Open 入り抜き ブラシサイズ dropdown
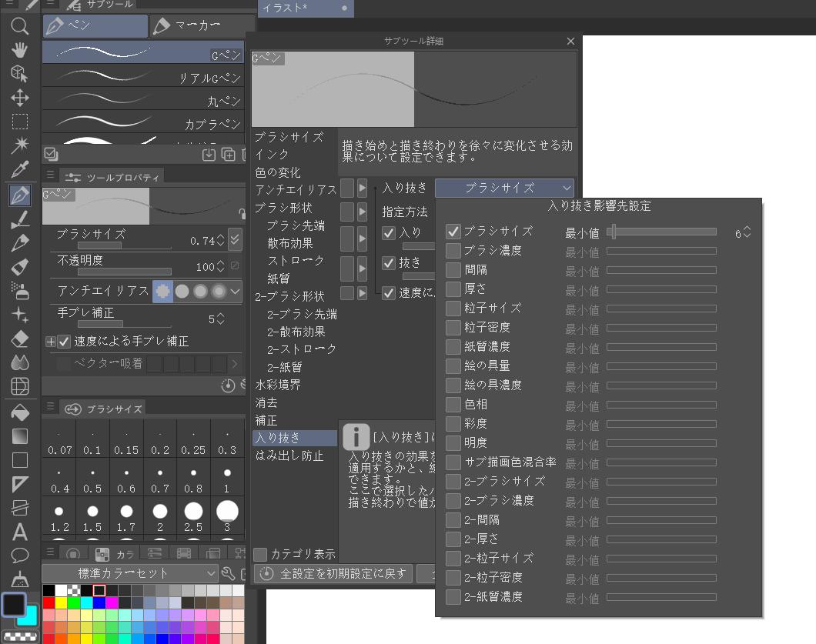 [504, 188]
